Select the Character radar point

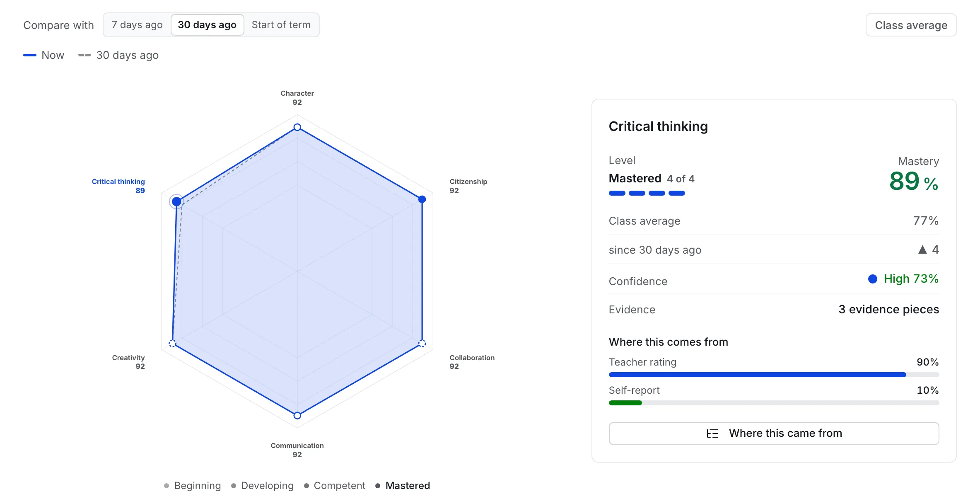pyautogui.click(x=297, y=127)
